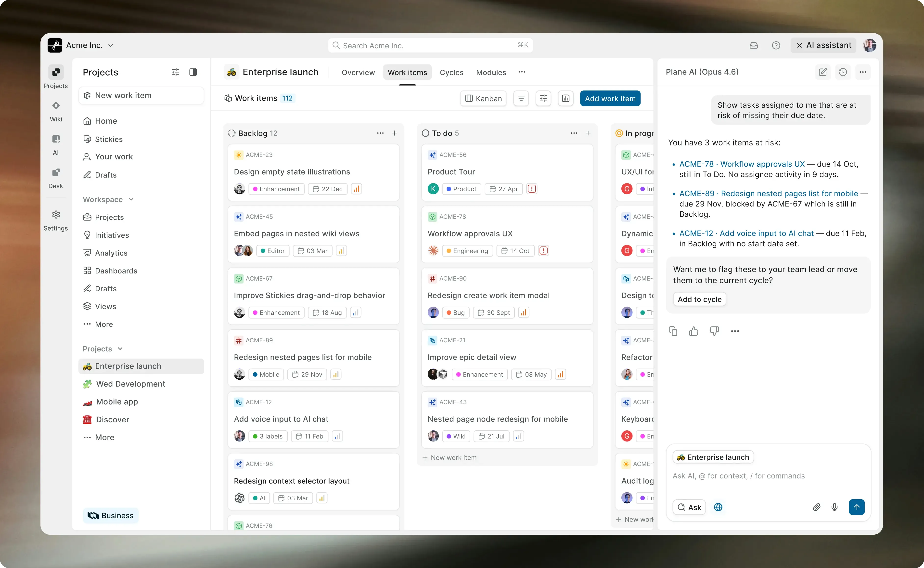This screenshot has width=924, height=568.
Task: Click New work item under To do column
Action: tap(449, 458)
